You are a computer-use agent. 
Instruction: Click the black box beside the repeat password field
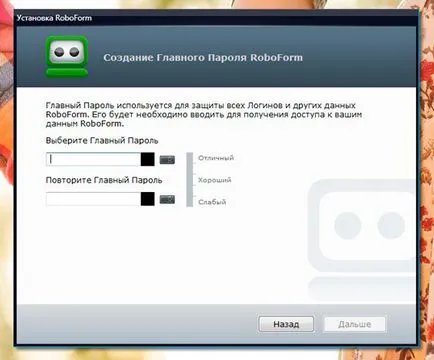pos(148,199)
